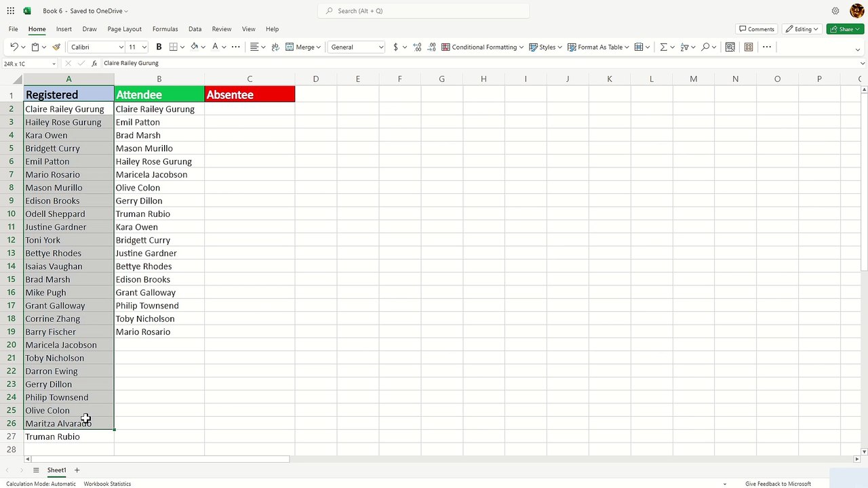Click the Insert cells grid icon
This screenshot has height=488, width=868.
click(639, 47)
